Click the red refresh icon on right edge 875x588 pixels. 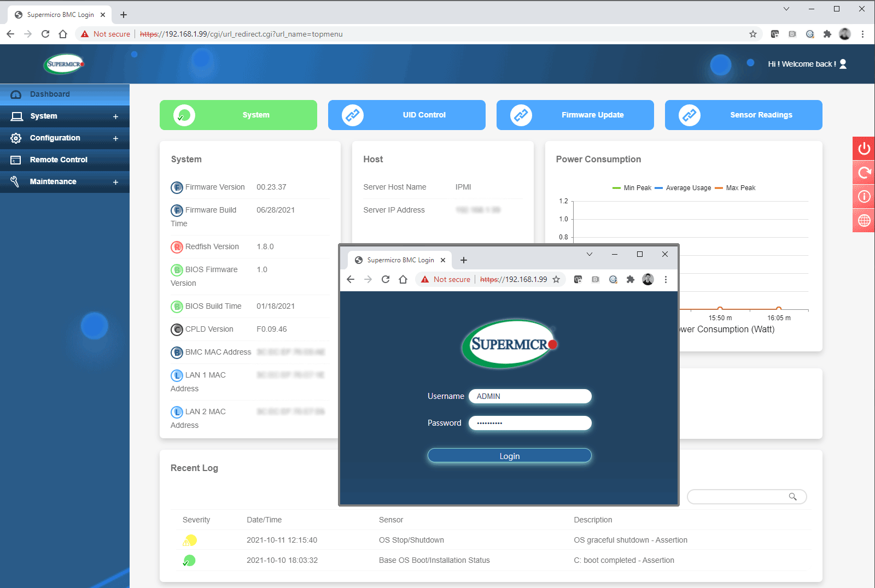tap(864, 173)
